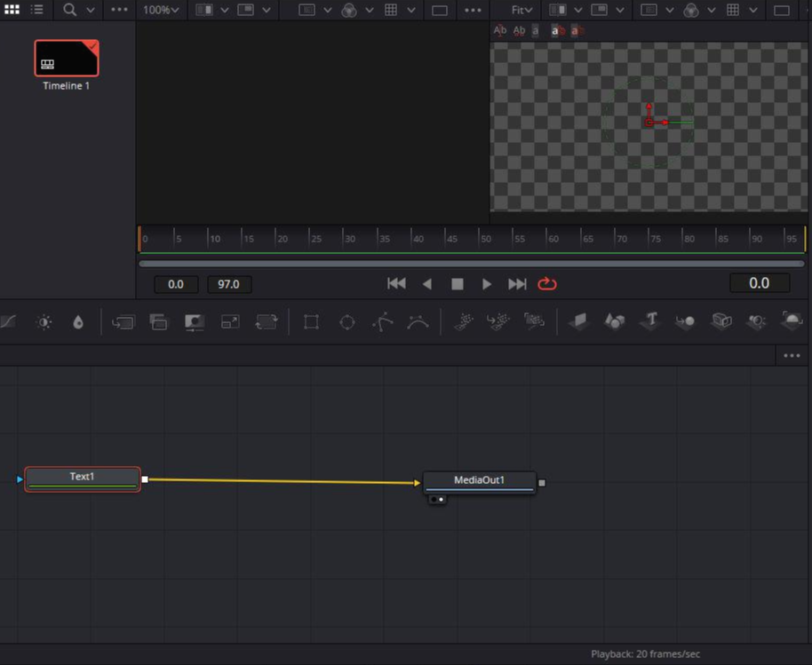The height and width of the screenshot is (665, 812).
Task: Add a pMerge particle node
Action: (498, 322)
